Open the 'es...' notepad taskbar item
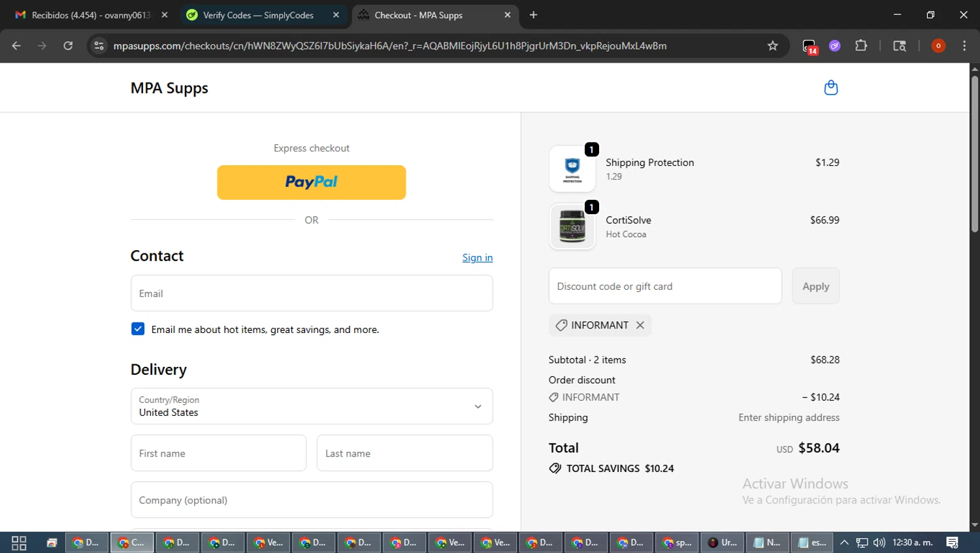 coord(812,543)
